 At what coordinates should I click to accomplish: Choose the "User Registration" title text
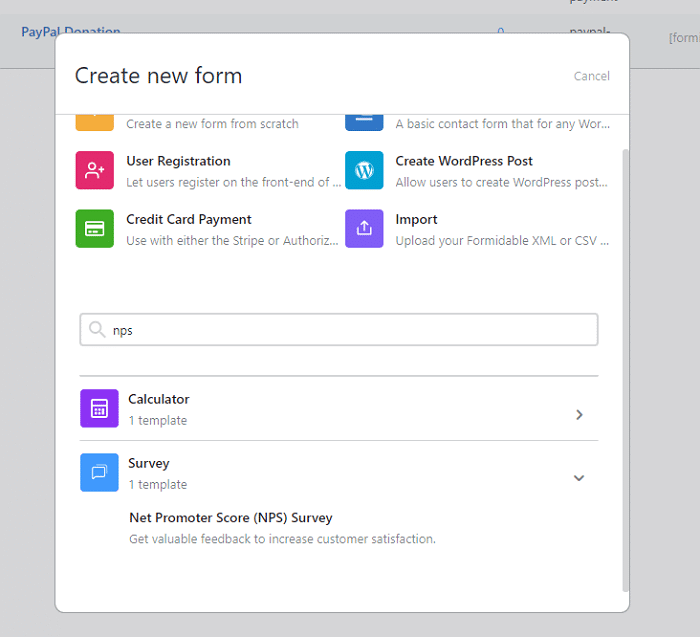point(178,161)
